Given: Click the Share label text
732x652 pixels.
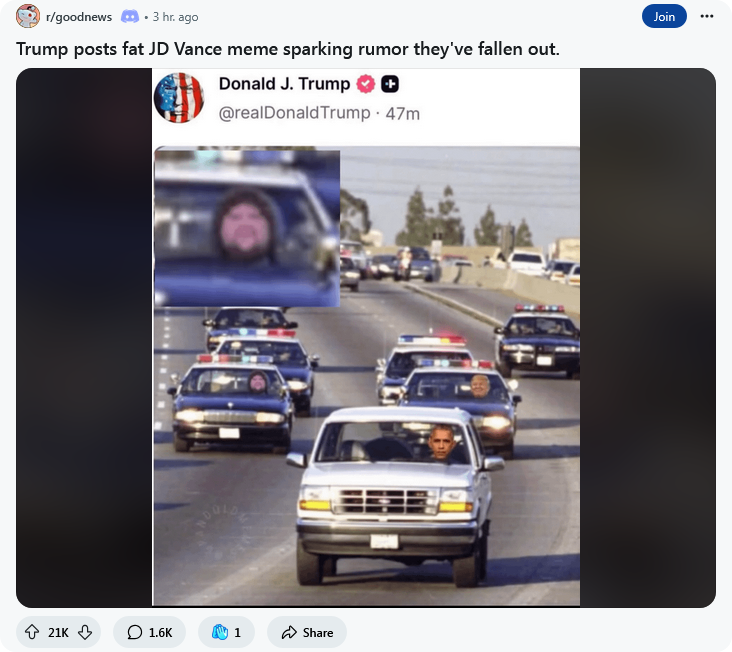Looking at the screenshot, I should 318,632.
